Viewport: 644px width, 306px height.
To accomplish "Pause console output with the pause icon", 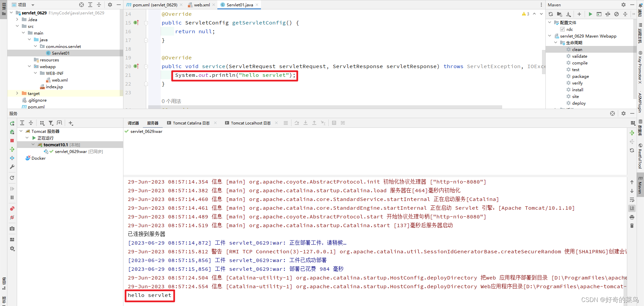I will (x=12, y=197).
